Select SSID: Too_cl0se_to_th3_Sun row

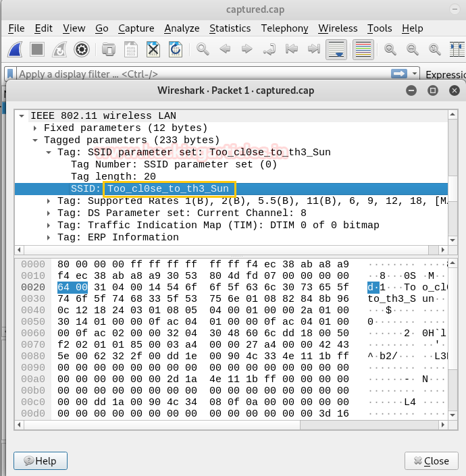click(232, 189)
